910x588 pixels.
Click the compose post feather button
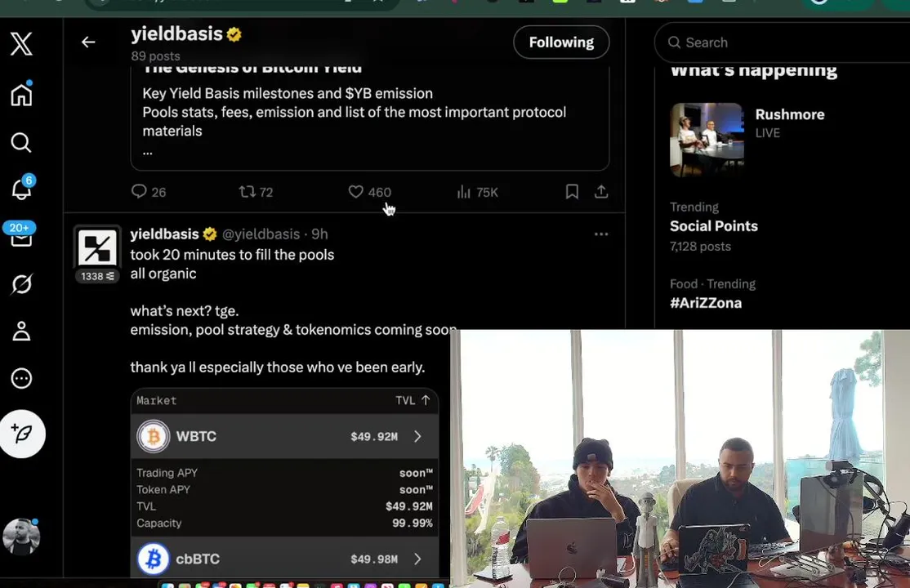(23, 434)
